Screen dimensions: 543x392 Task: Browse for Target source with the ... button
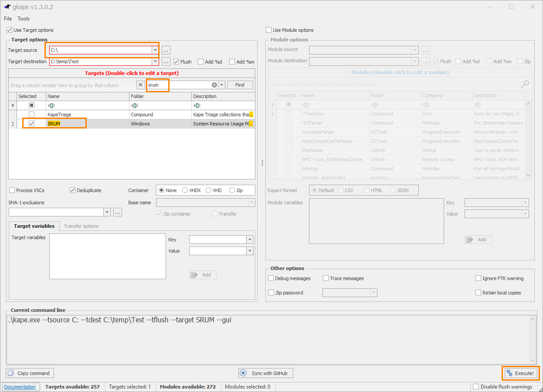166,50
